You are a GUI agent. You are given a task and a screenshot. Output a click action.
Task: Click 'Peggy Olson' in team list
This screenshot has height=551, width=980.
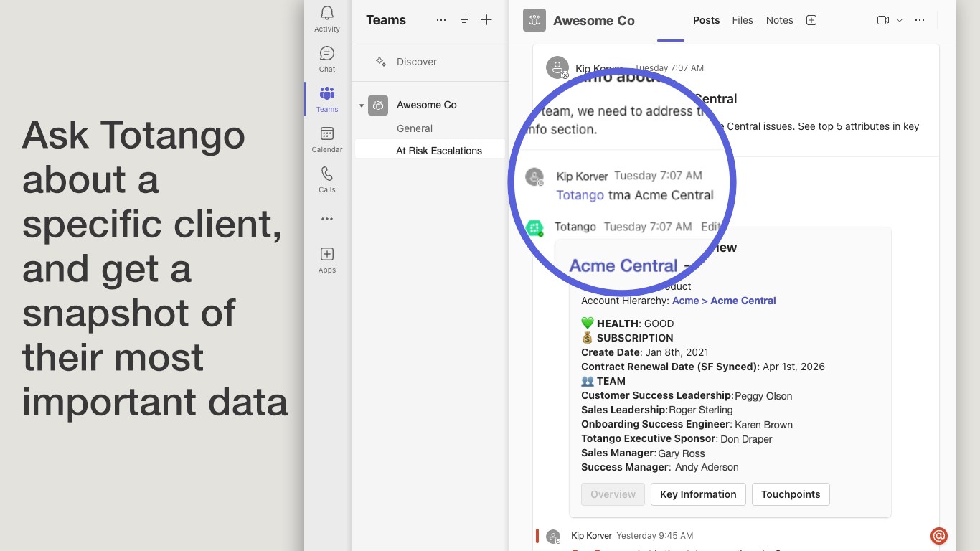(x=763, y=396)
